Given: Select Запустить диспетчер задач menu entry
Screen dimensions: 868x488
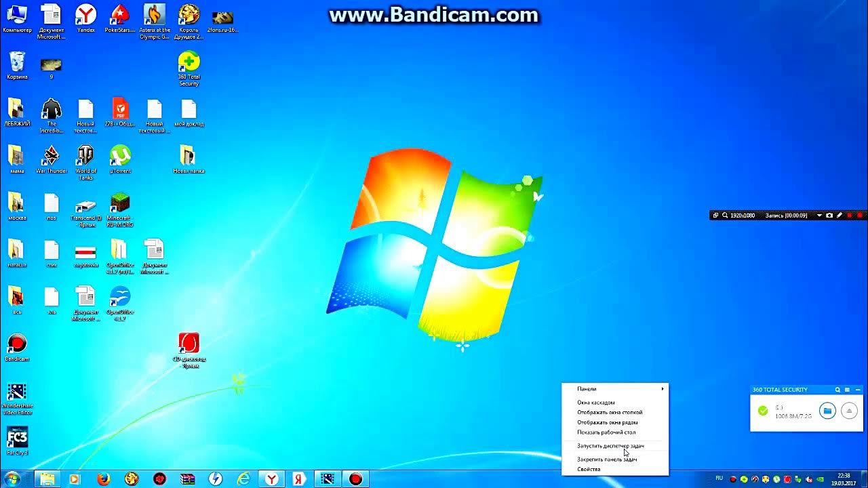Looking at the screenshot, I should coord(615,446).
